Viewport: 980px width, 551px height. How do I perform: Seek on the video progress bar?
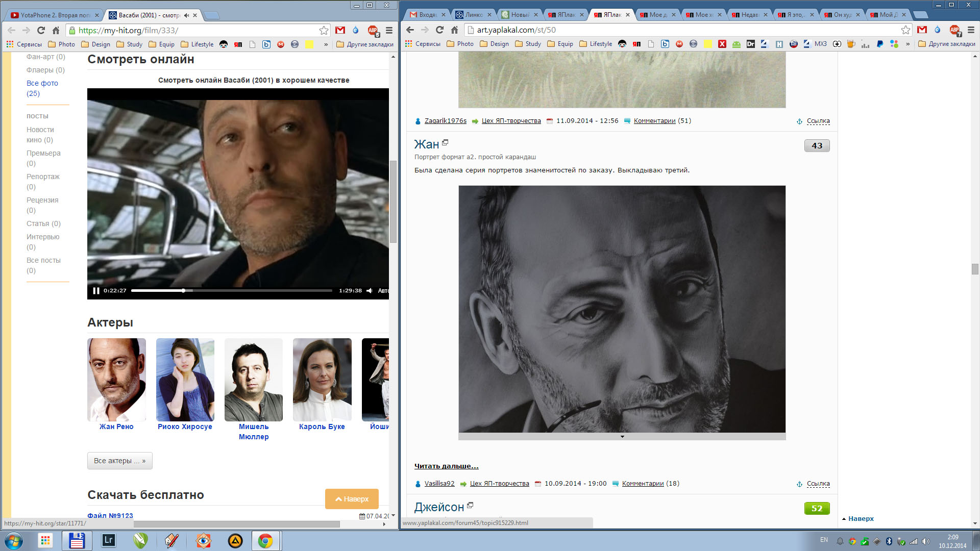click(x=231, y=291)
